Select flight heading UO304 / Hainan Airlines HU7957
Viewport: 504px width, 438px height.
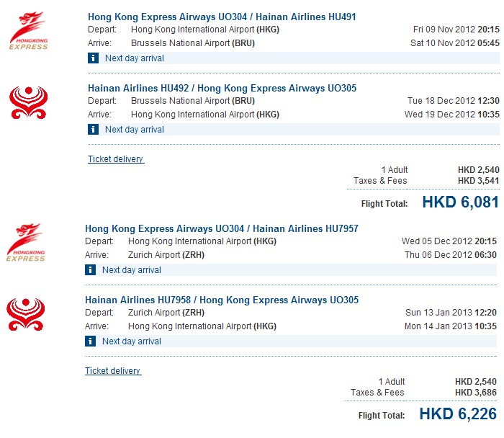coord(222,228)
